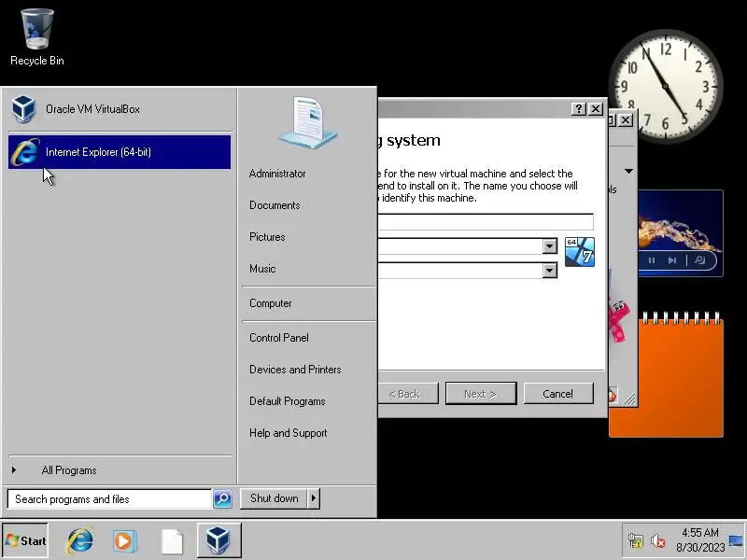Image resolution: width=747 pixels, height=560 pixels.
Task: Open the clock showing 4:55 AM
Action: 700,540
